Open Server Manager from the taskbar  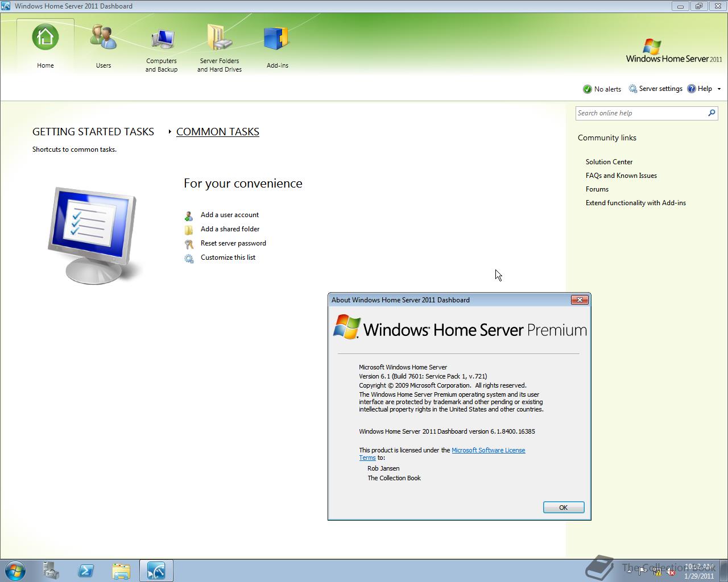(x=51, y=571)
